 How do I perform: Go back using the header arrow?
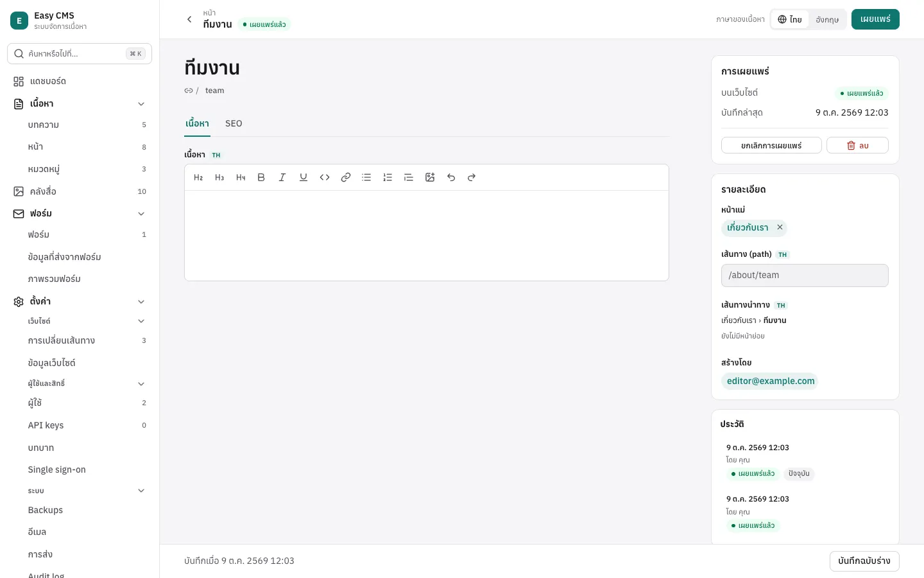tap(189, 19)
